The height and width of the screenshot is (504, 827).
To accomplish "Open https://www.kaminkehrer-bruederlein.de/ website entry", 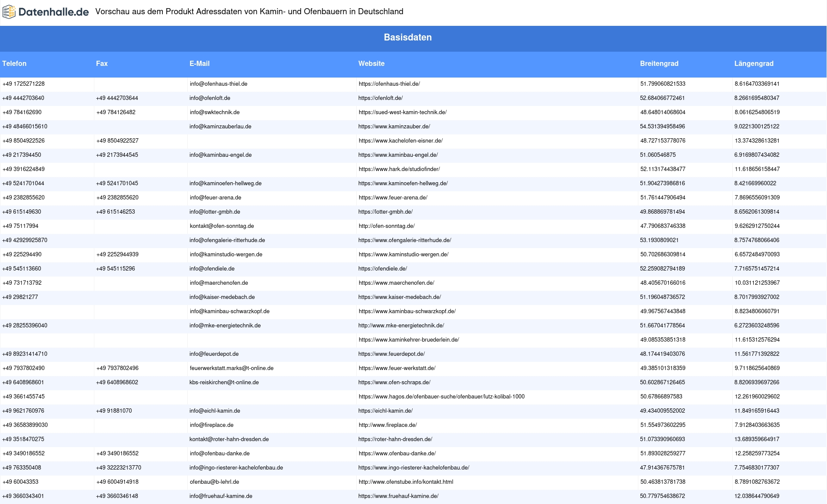I will point(409,340).
